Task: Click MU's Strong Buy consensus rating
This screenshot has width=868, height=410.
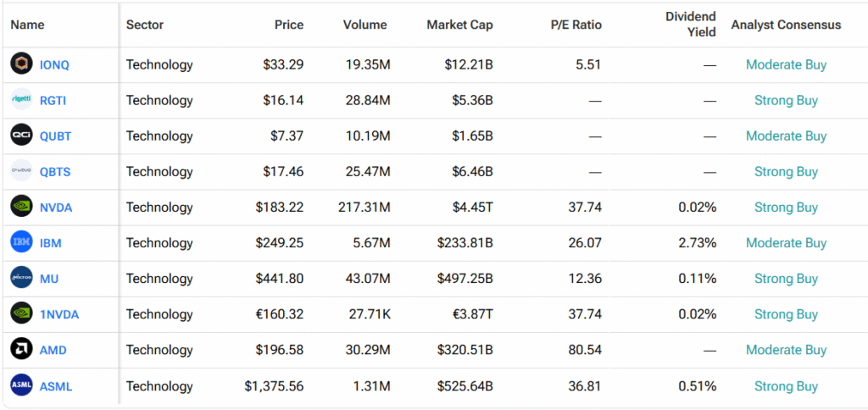Action: click(786, 279)
